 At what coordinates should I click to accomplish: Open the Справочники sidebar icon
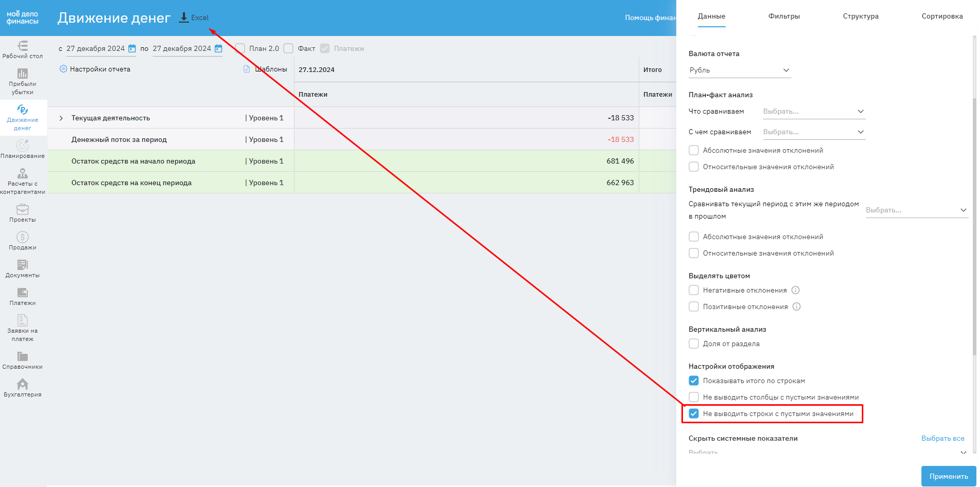click(x=23, y=356)
